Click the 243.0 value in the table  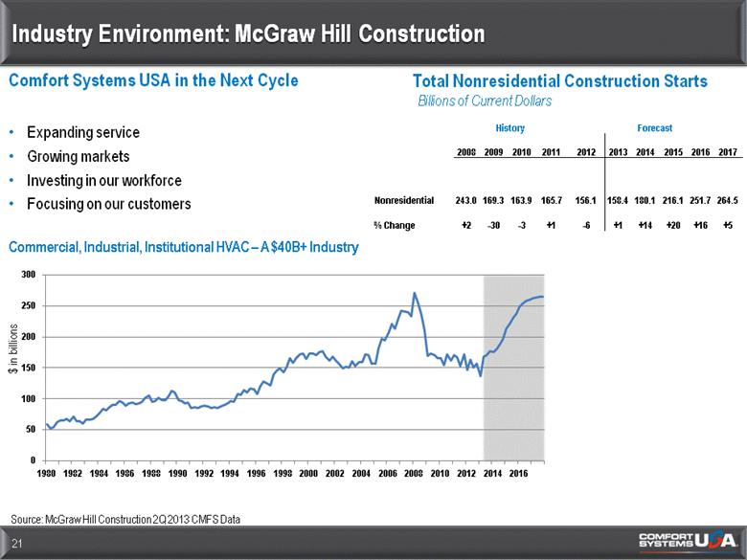(x=465, y=200)
